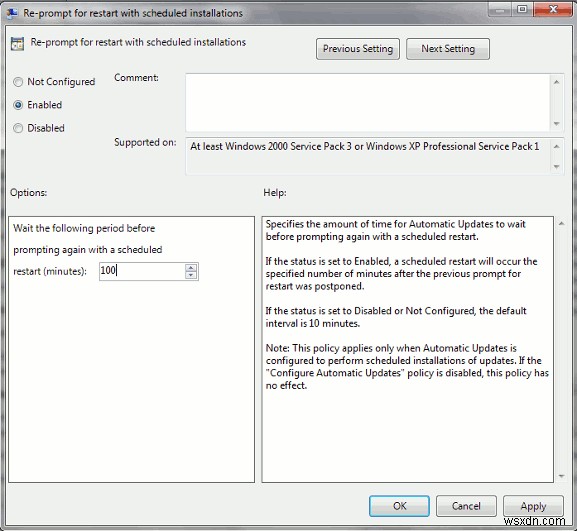Screen dimensions: 577x531
Task: Go to Next Setting
Action: coord(448,49)
